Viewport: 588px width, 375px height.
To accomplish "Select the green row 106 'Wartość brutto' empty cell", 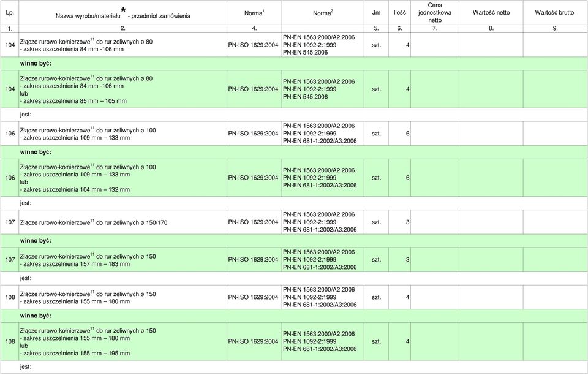I will click(555, 178).
